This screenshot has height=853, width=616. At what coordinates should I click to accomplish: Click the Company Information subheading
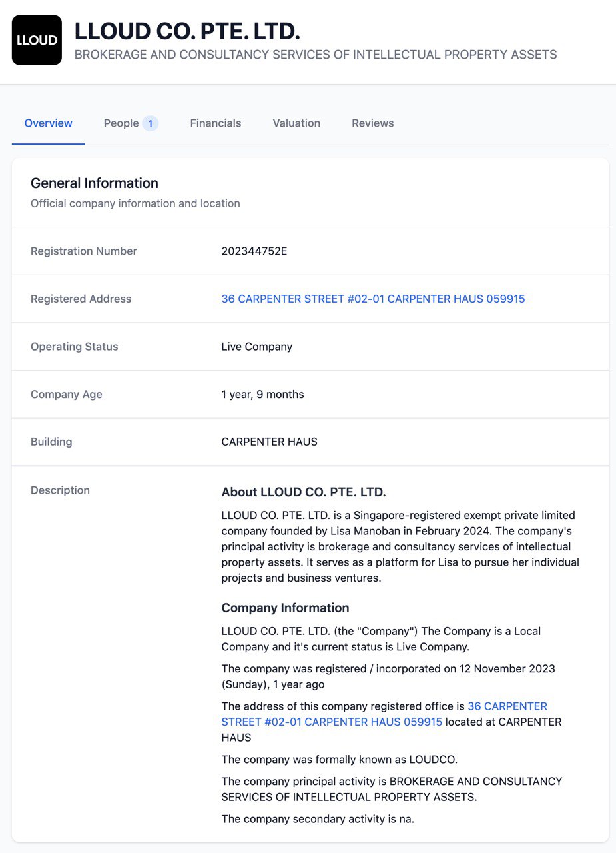[285, 608]
